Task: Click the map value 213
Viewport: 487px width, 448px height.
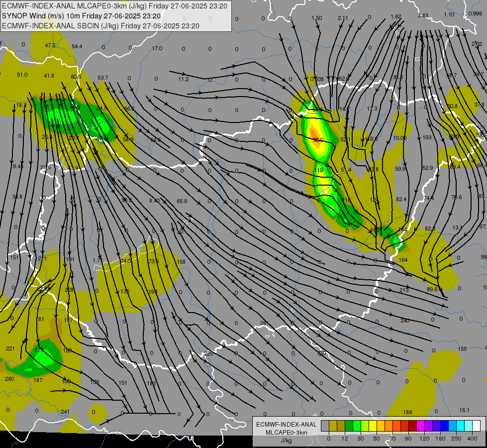Action: (404, 290)
